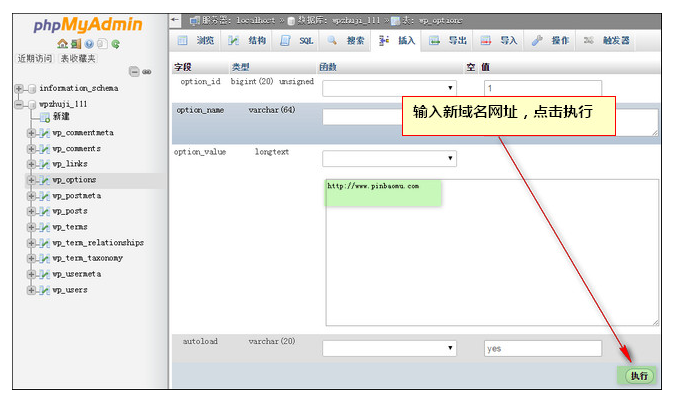
Task: Click the wp_posts table icon
Action: 44,211
